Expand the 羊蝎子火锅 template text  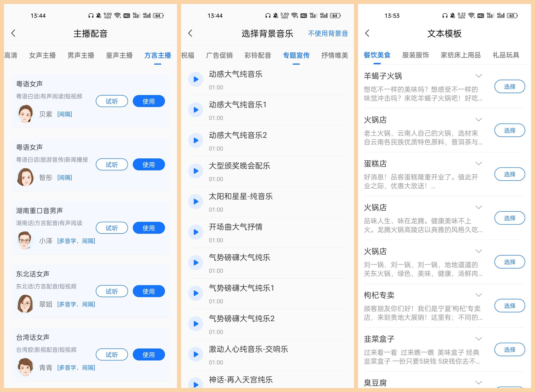pos(479,75)
